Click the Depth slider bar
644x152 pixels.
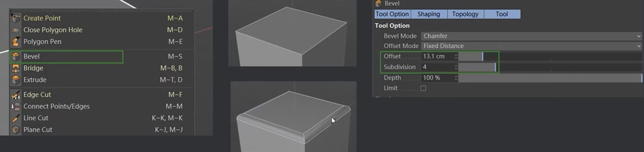pyautogui.click(x=550, y=78)
